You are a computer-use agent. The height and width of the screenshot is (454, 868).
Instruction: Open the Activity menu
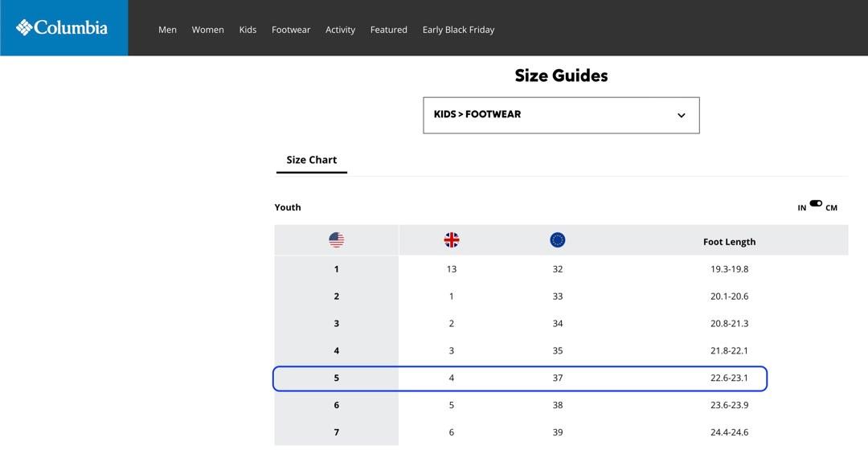[x=340, y=30]
